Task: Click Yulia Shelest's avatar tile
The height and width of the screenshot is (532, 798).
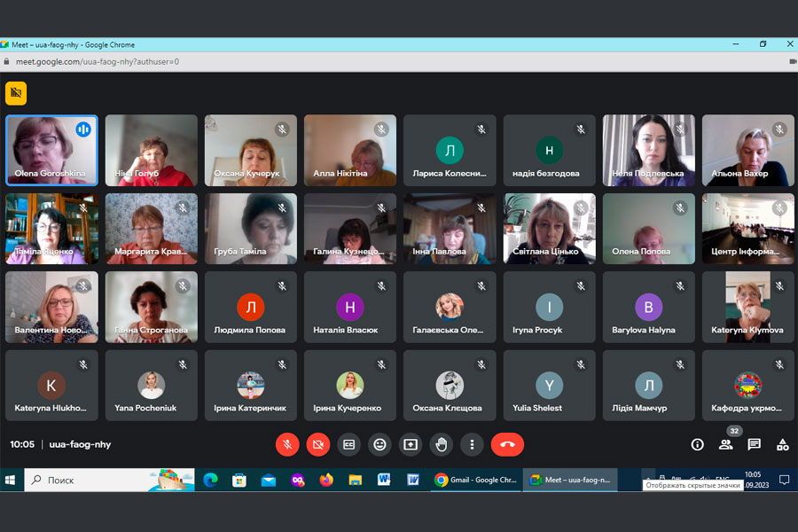Action: pos(549,386)
